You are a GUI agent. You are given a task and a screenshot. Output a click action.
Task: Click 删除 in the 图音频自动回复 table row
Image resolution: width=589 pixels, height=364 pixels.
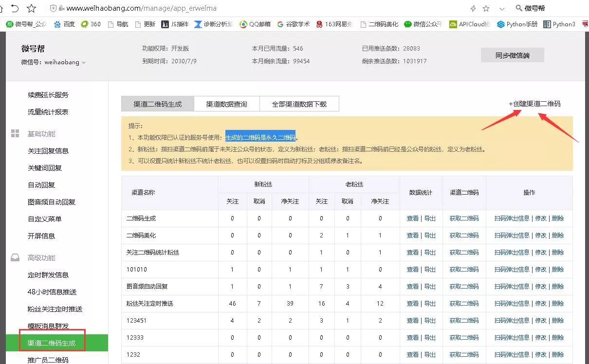[558, 287]
